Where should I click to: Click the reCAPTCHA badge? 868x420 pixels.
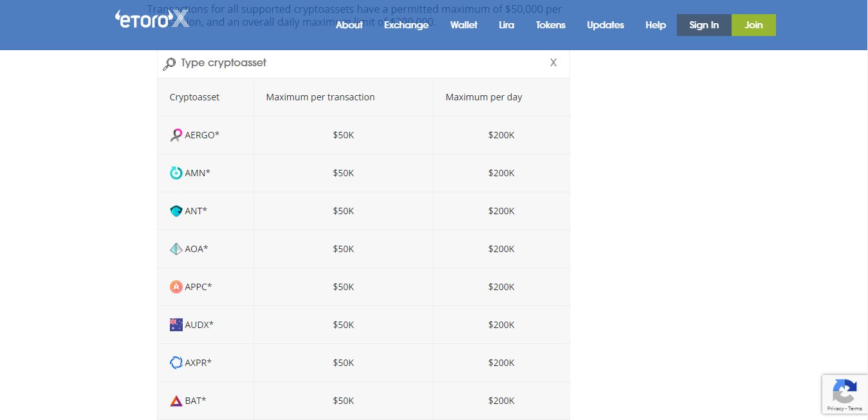[x=844, y=394]
